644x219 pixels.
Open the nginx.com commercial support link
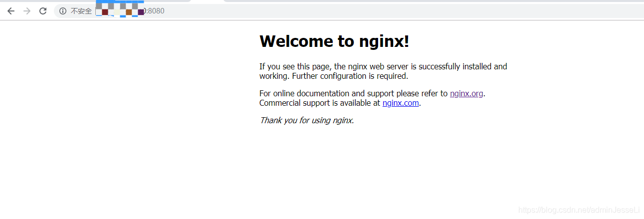point(401,103)
